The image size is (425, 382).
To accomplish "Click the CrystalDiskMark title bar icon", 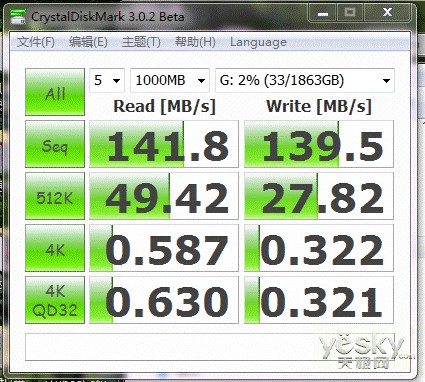I will (x=18, y=16).
